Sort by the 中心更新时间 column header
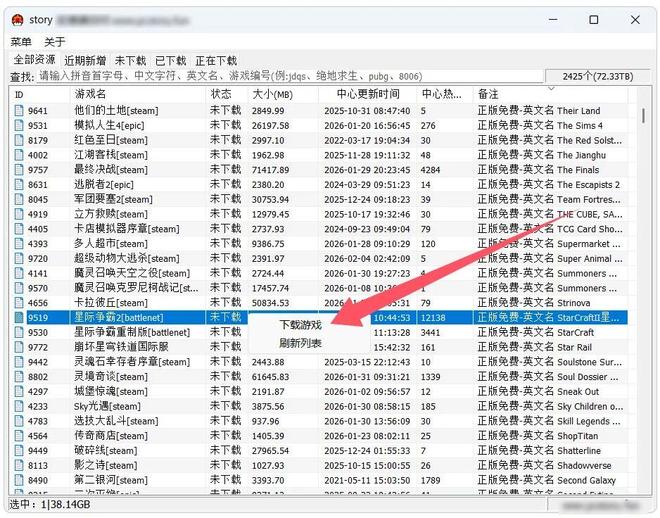 368,94
